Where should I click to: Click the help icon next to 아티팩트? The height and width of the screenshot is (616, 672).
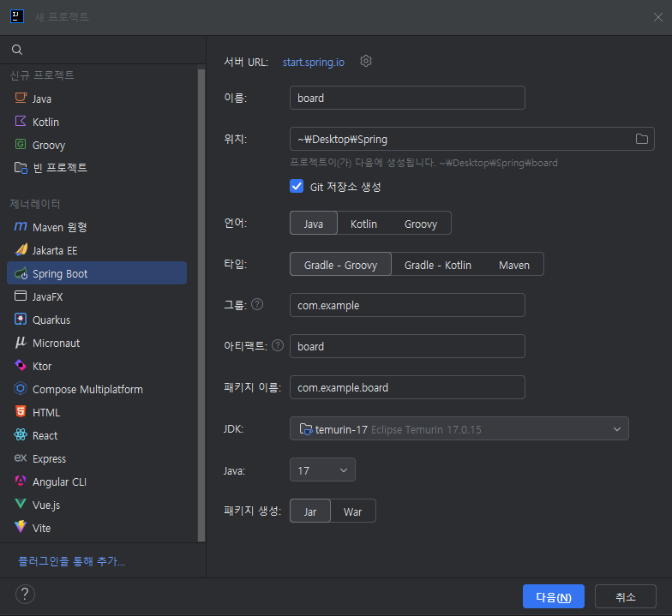coord(278,345)
